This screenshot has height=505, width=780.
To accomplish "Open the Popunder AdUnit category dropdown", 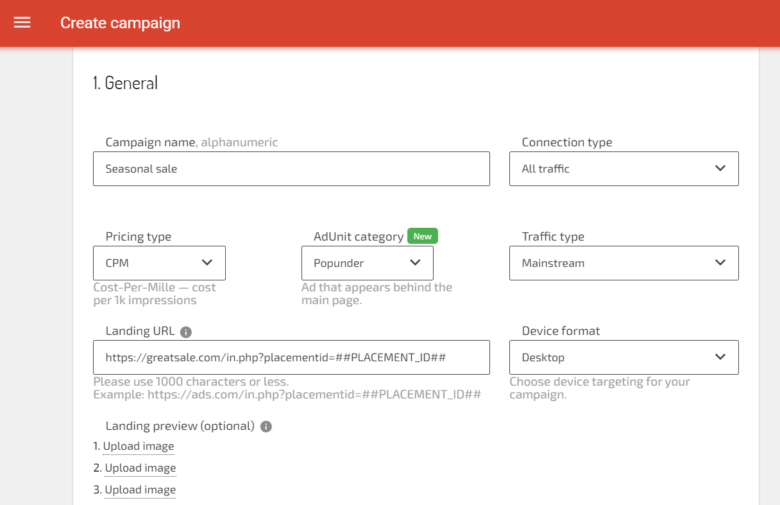I will 367,263.
